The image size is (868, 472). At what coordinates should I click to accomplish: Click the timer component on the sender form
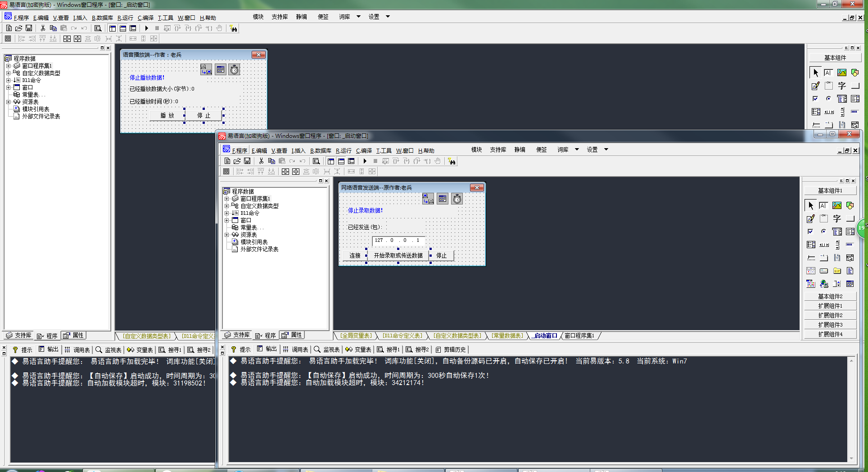click(457, 199)
